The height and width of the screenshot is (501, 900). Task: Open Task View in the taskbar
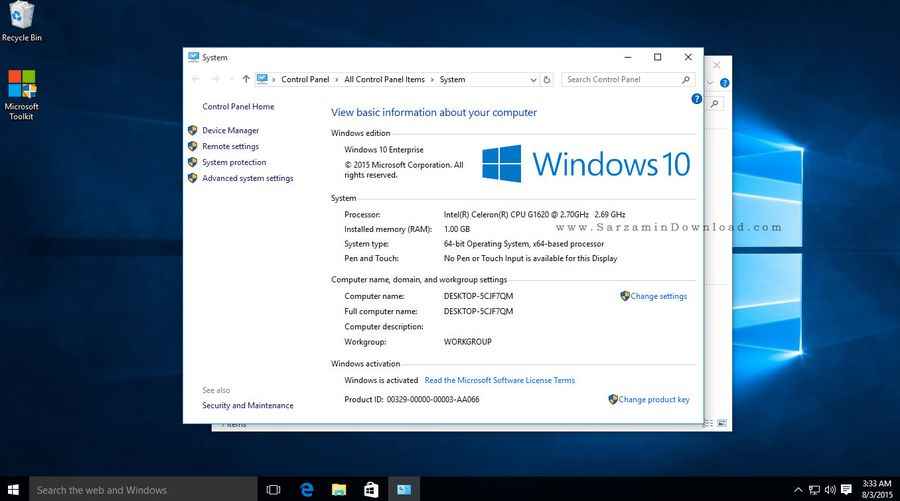[x=273, y=490]
